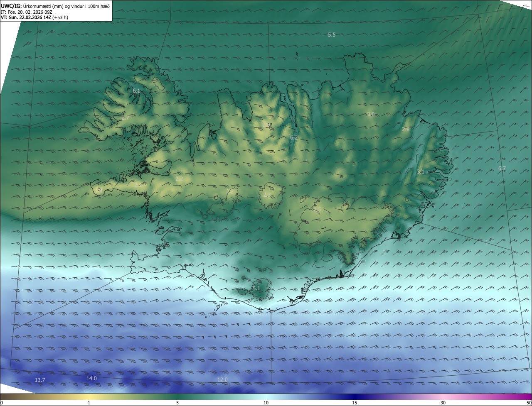This screenshot has height=406, width=532.
Task: Click the colorbar label 0
Action: (x=2, y=403)
